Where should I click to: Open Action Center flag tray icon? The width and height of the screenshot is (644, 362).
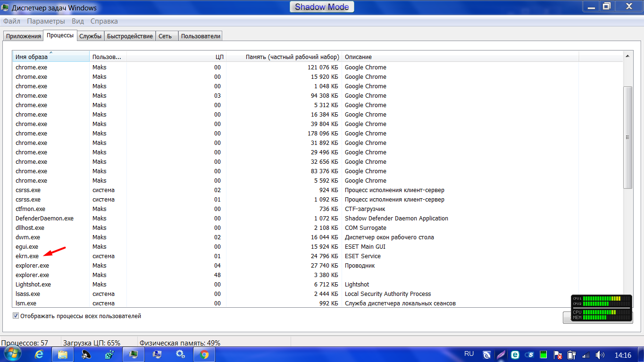[x=557, y=355]
